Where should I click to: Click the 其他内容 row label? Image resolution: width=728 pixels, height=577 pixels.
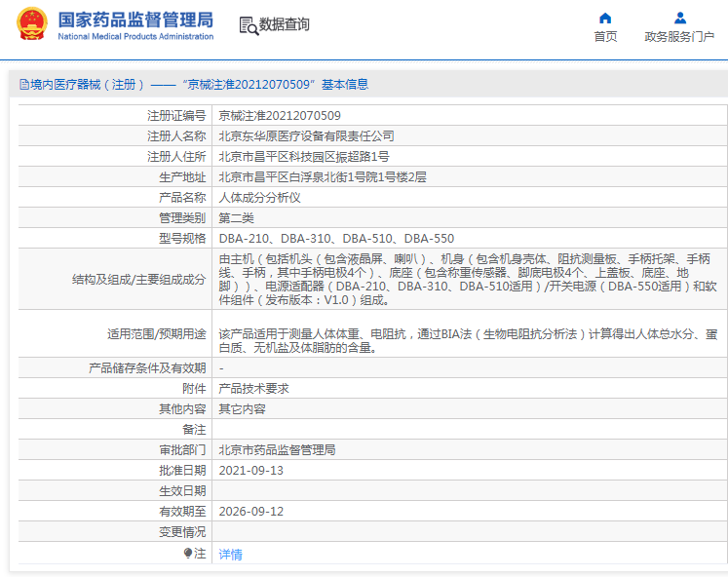coord(182,409)
